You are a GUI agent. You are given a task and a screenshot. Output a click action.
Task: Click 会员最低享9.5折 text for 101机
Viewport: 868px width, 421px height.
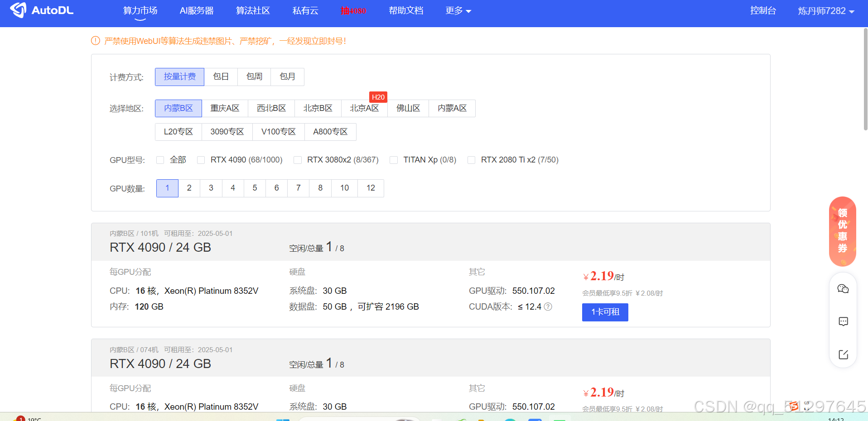(x=607, y=293)
